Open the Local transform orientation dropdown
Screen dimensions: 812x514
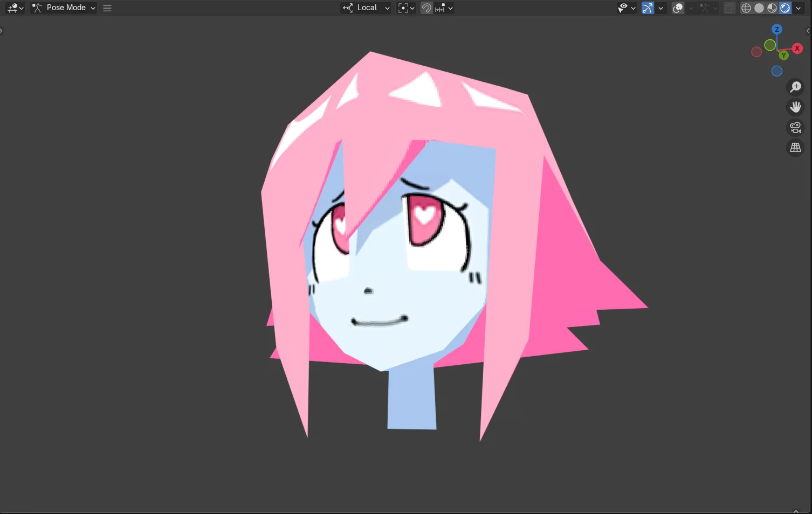(366, 8)
